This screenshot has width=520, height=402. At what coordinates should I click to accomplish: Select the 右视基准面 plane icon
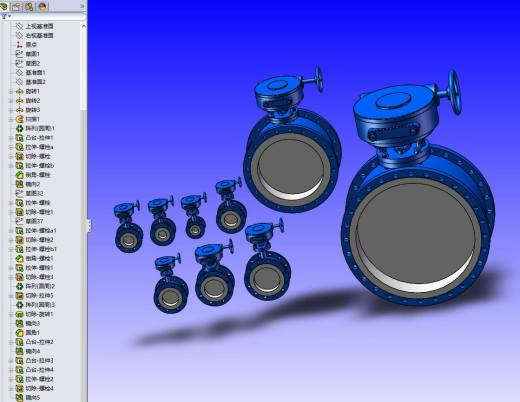click(x=19, y=35)
